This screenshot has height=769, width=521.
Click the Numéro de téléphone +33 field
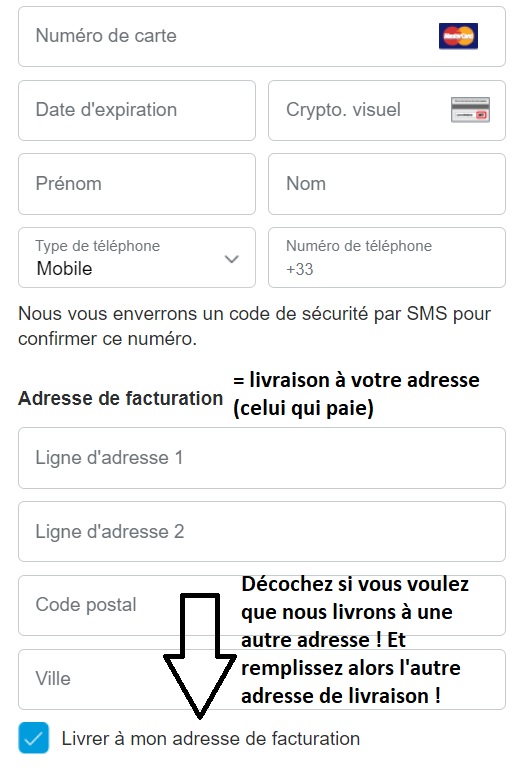387,257
